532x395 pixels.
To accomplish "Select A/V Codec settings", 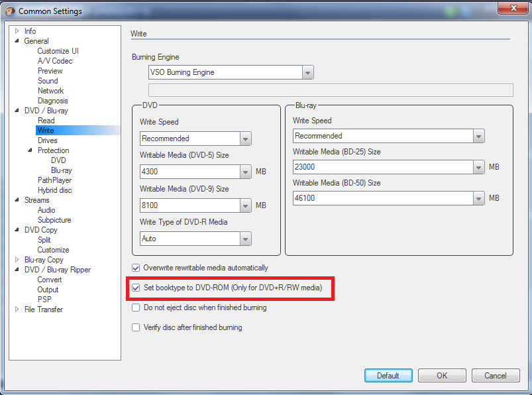I will [55, 61].
